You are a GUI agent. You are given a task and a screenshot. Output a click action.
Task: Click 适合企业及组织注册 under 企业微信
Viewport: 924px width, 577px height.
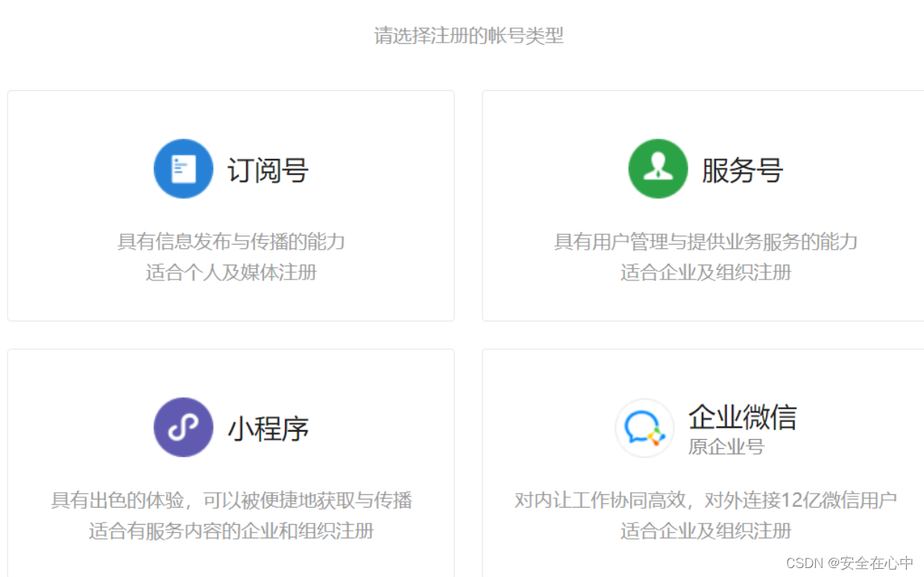(x=705, y=531)
